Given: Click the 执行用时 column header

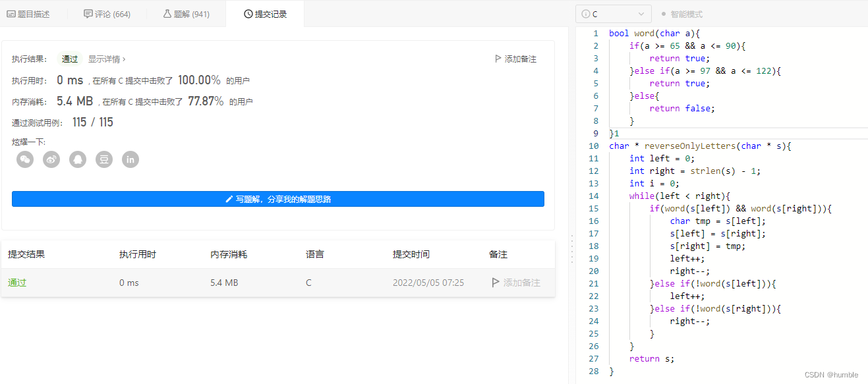Looking at the screenshot, I should pyautogui.click(x=138, y=254).
